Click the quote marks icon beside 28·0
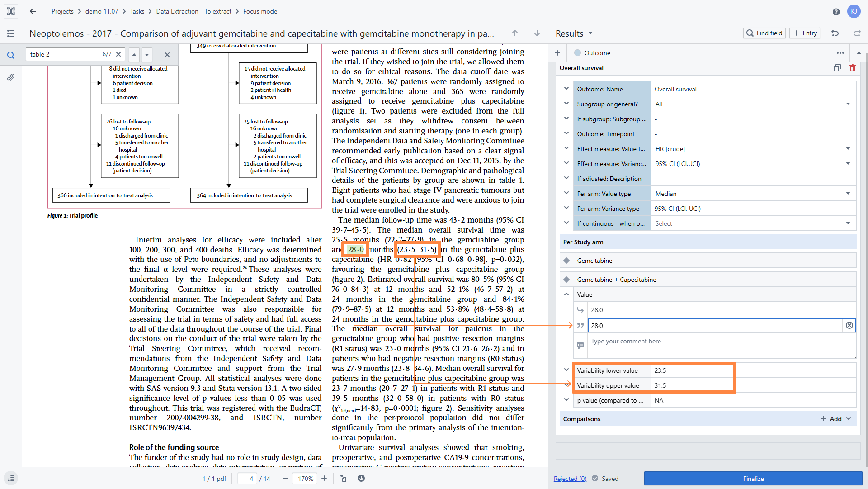Viewport: 868px width, 489px height. [580, 325]
